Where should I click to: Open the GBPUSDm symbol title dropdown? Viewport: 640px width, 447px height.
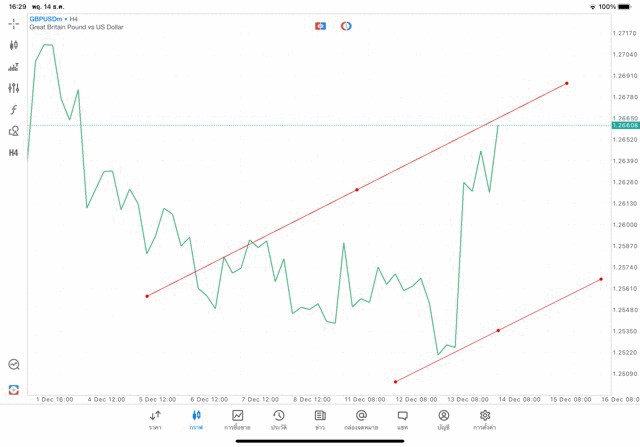pyautogui.click(x=50, y=19)
